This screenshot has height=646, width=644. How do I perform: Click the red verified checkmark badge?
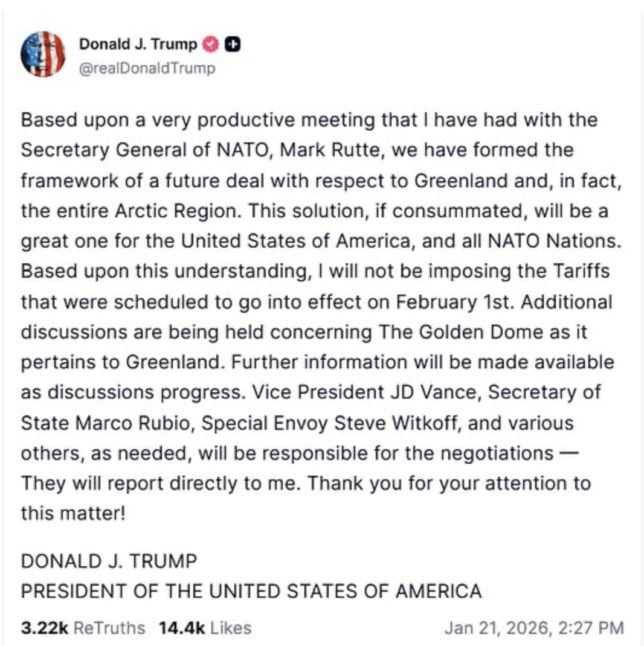[210, 44]
